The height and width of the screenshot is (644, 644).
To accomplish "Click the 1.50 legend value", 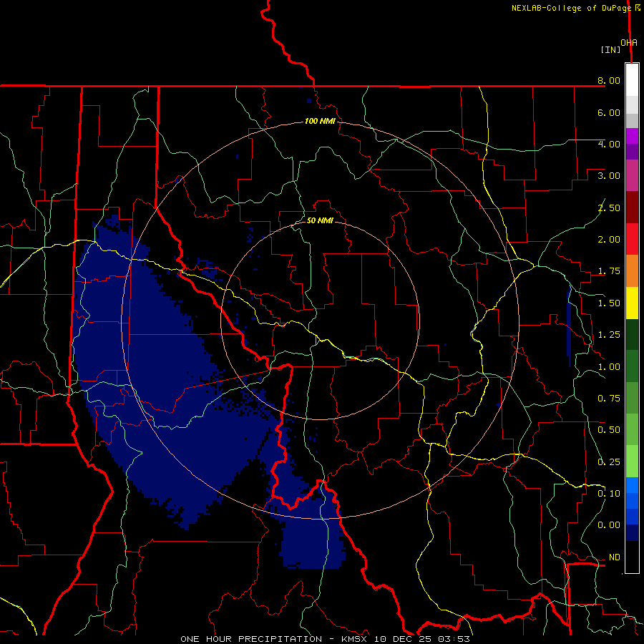I will (x=609, y=303).
